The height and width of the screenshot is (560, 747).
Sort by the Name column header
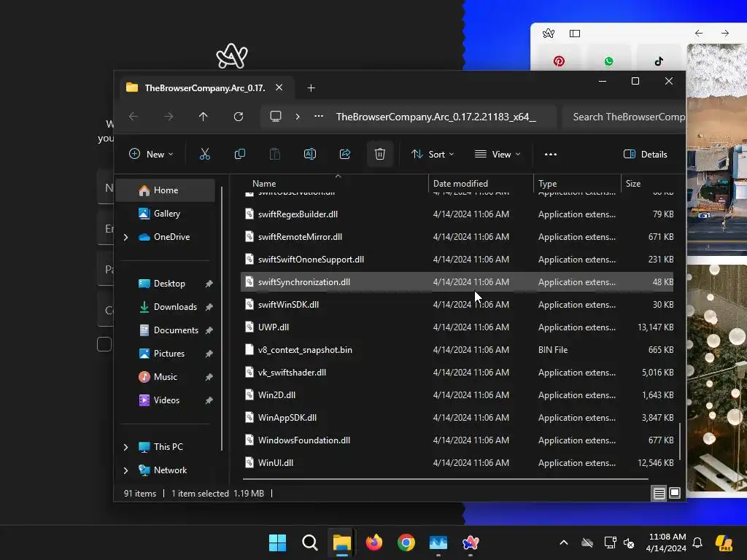264,184
